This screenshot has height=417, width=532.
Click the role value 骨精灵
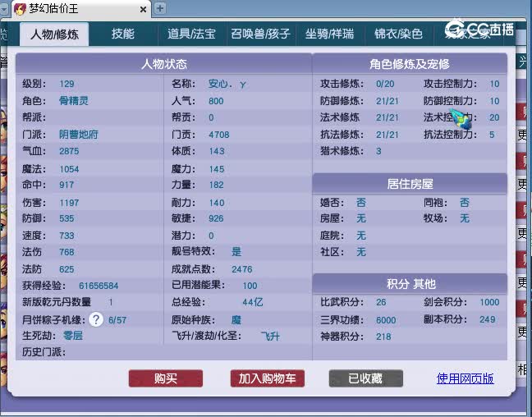(x=74, y=101)
